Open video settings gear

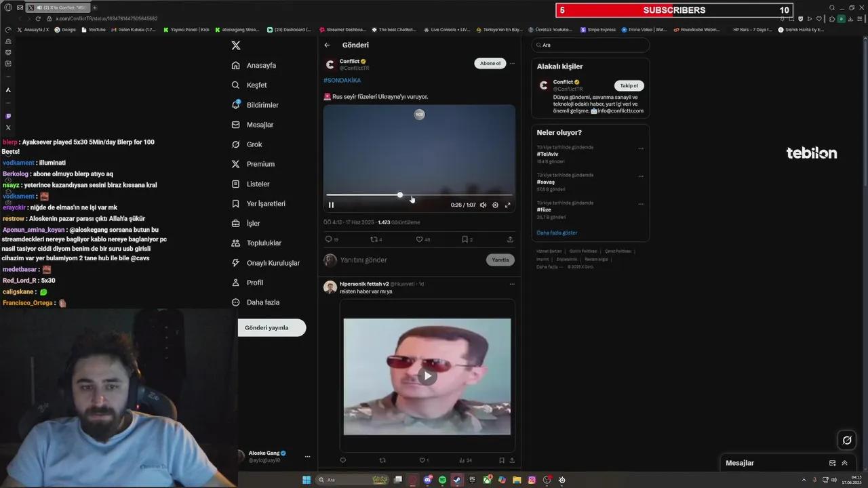click(x=495, y=205)
